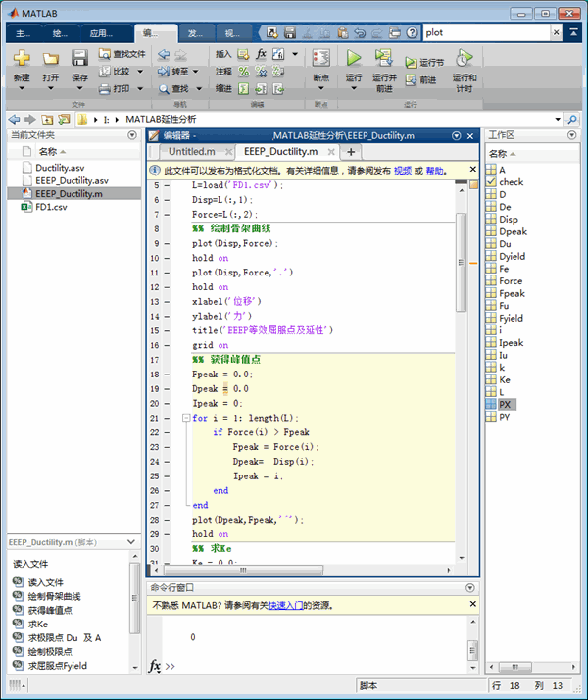This screenshot has height=700, width=588.
Task: Switch to the Untitled.m editor tab
Action: [x=192, y=152]
